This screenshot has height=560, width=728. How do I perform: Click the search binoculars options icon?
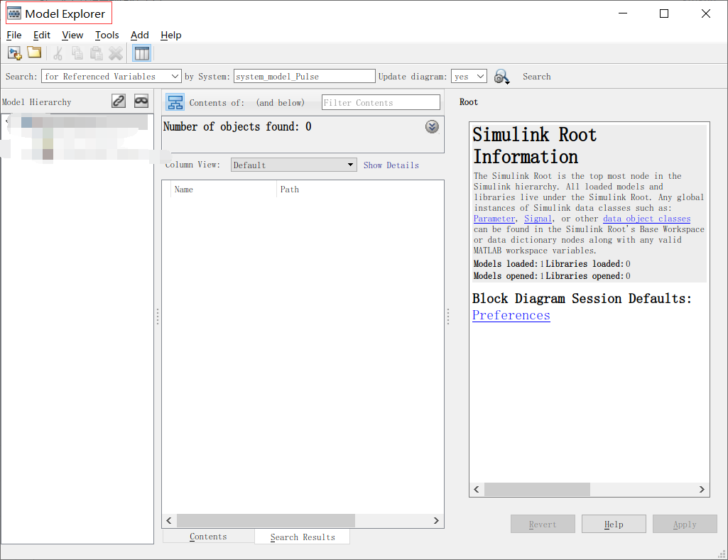click(x=501, y=77)
